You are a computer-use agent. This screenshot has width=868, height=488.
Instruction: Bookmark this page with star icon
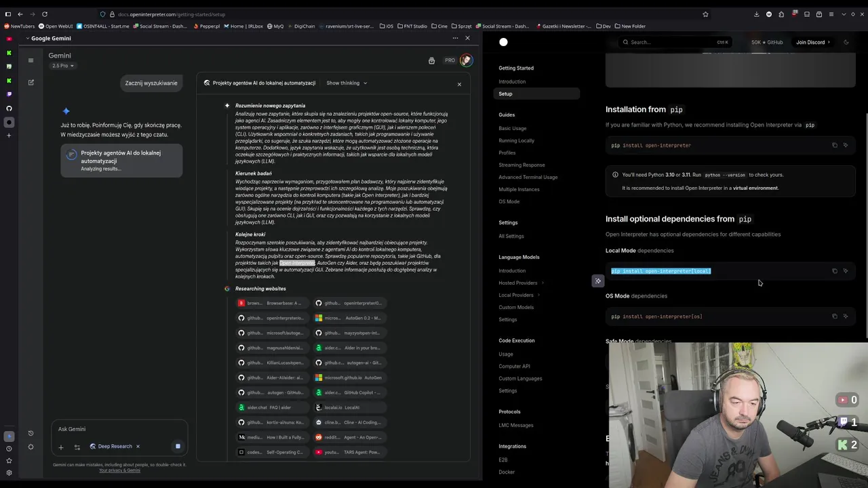click(705, 14)
